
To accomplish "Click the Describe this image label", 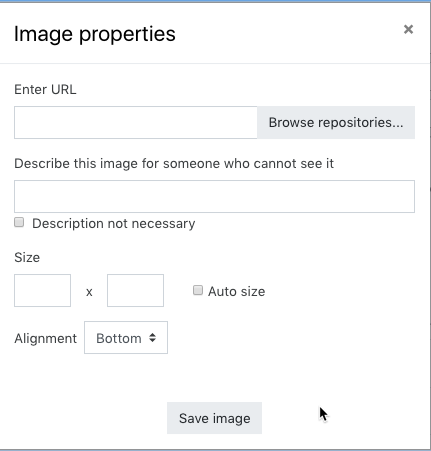I will [x=174, y=164].
